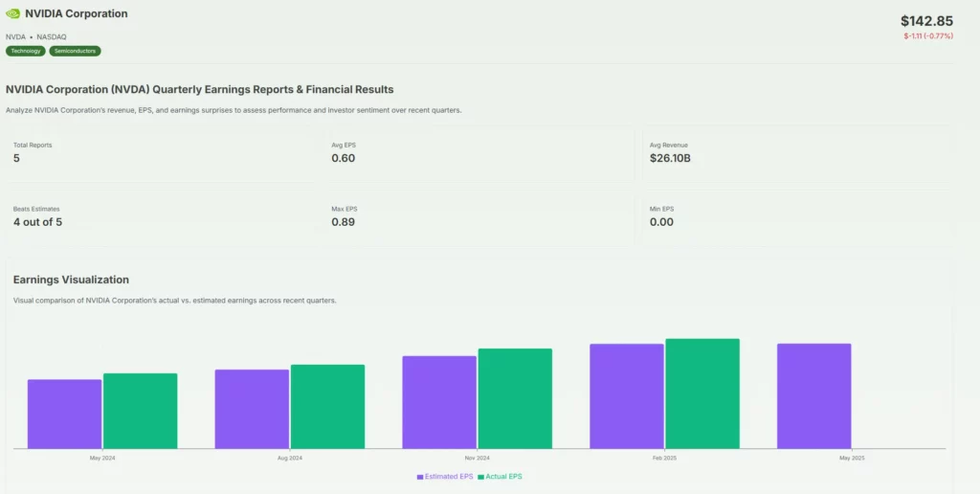Click the Aug 2024 green actual bar
Screen dimensions: 980x494
tap(327, 406)
